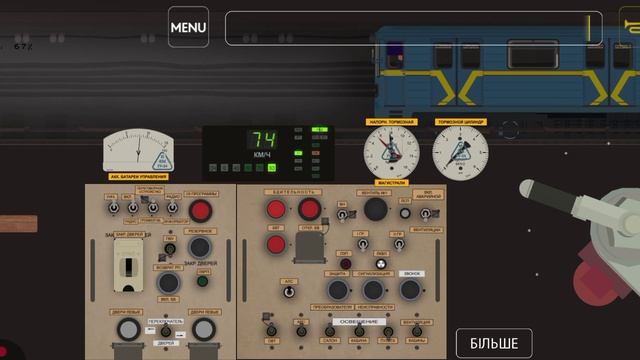
Task: Turn the large black knob on the right panel
Action: (x=376, y=209)
